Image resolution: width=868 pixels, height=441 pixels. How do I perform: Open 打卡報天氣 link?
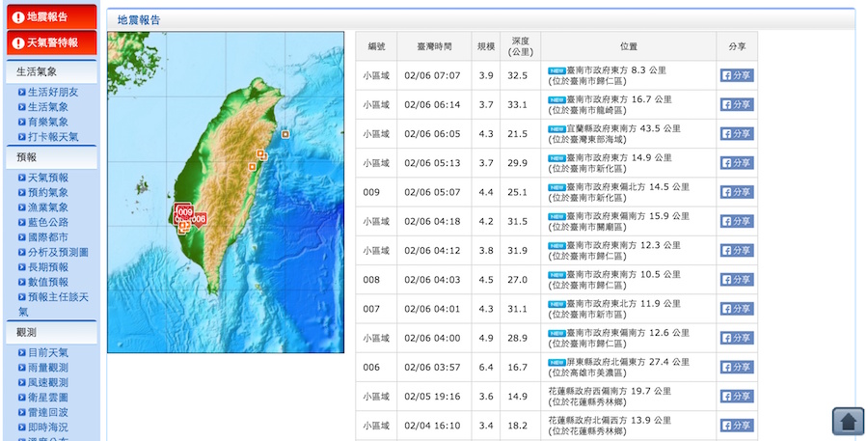[53, 137]
